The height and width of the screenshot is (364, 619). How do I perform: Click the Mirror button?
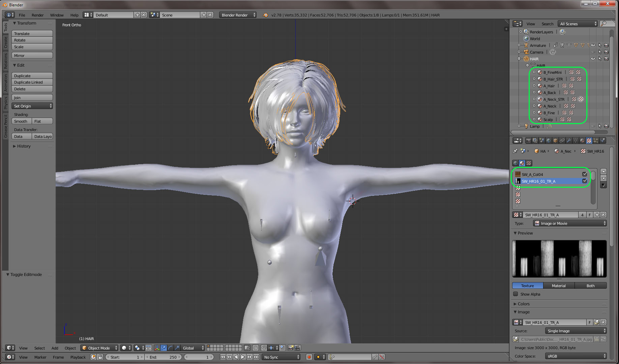tap(32, 55)
